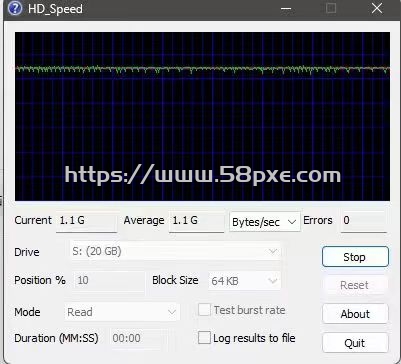Close the HD_Speed window
Image resolution: width=401 pixels, height=364 pixels.
(x=377, y=8)
